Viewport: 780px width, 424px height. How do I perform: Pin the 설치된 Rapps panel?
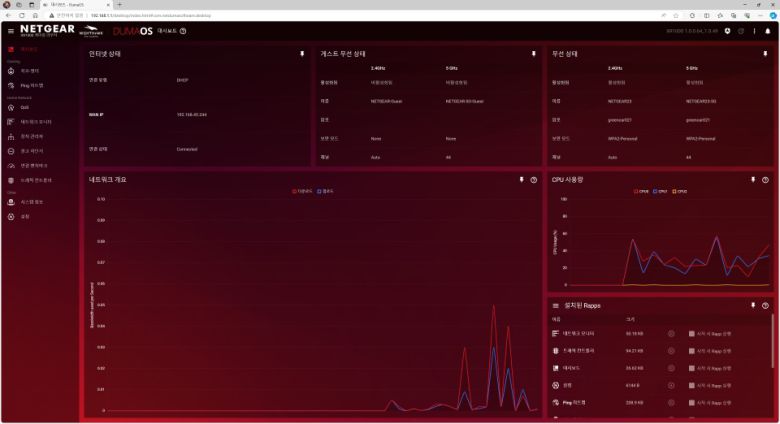click(753, 305)
